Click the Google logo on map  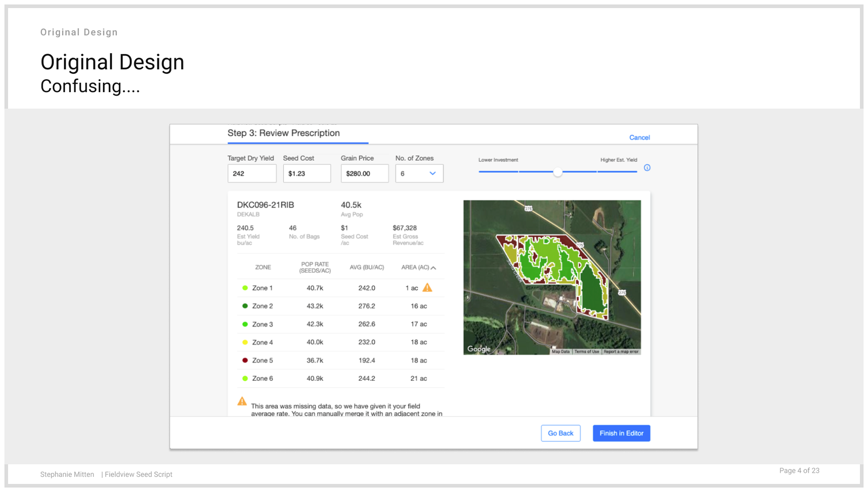(x=479, y=349)
